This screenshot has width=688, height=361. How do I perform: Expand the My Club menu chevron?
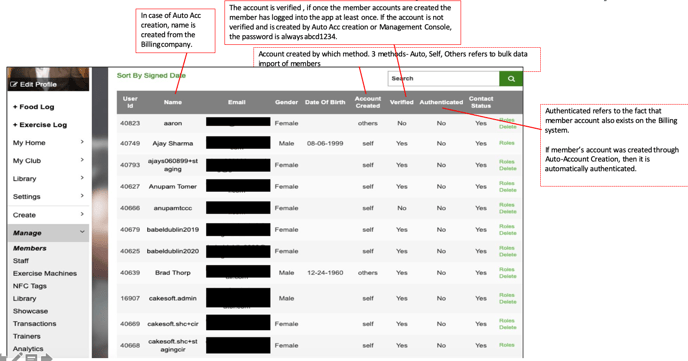click(82, 160)
